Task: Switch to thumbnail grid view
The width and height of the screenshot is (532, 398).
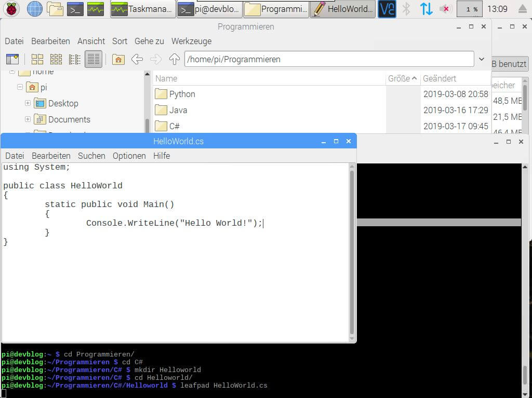Action: pos(56,59)
